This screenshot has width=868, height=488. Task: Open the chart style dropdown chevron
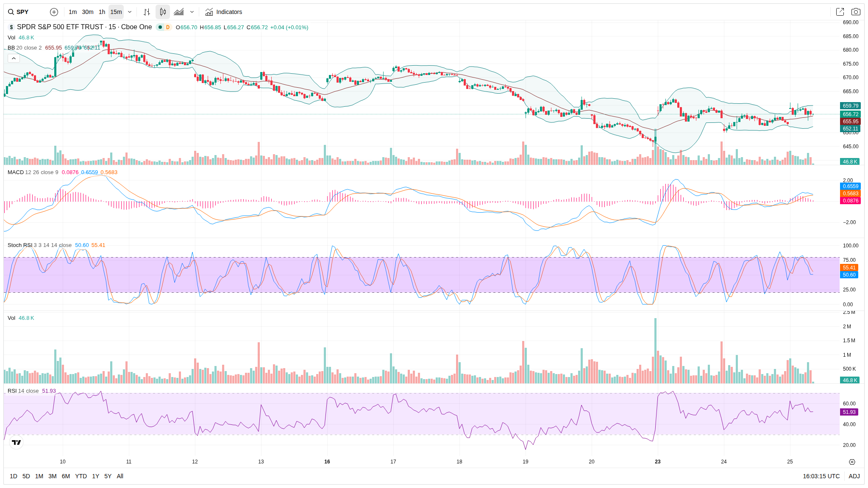(x=192, y=12)
